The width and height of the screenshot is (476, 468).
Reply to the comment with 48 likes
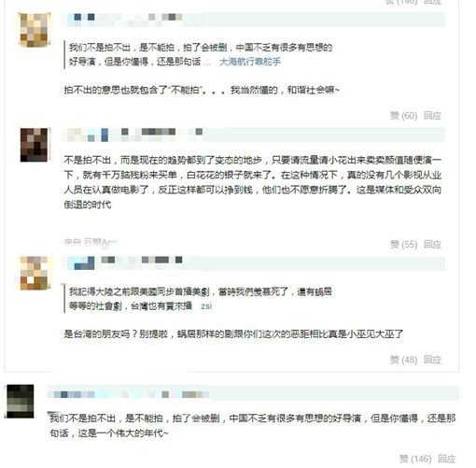click(432, 360)
